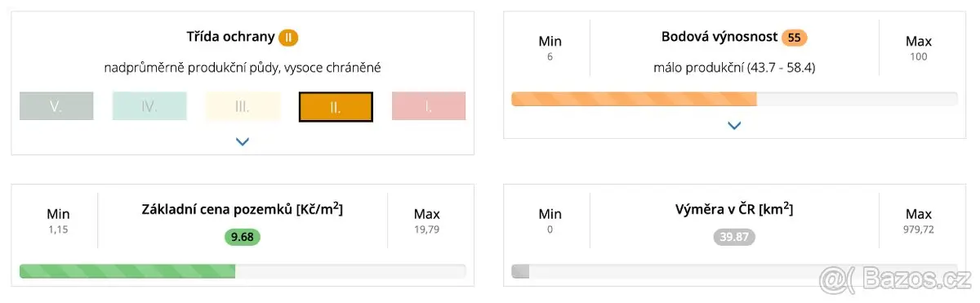Select protection class III. box

(243, 106)
